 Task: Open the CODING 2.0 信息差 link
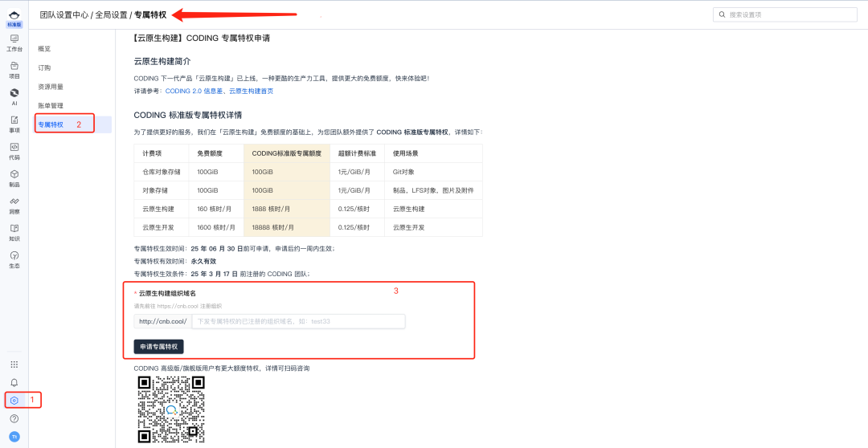tap(194, 92)
